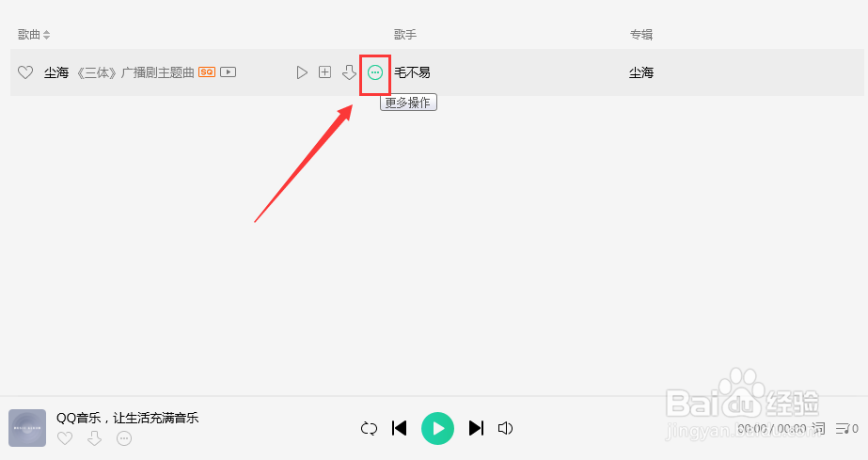Open the album 尘海 link
This screenshot has width=868, height=460.
[641, 72]
